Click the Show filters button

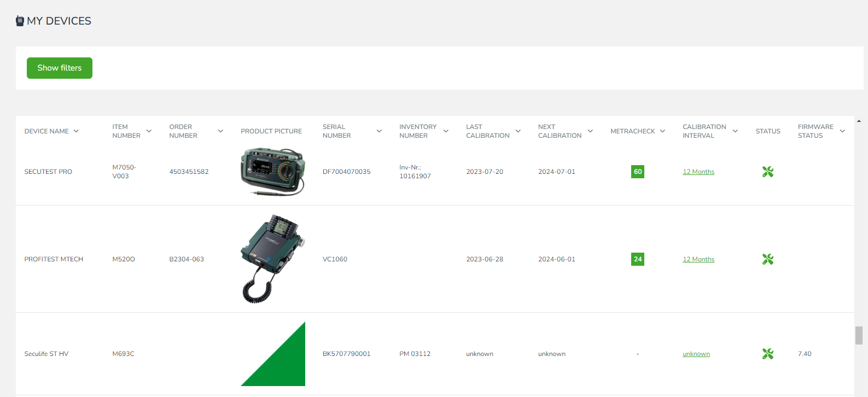click(60, 68)
